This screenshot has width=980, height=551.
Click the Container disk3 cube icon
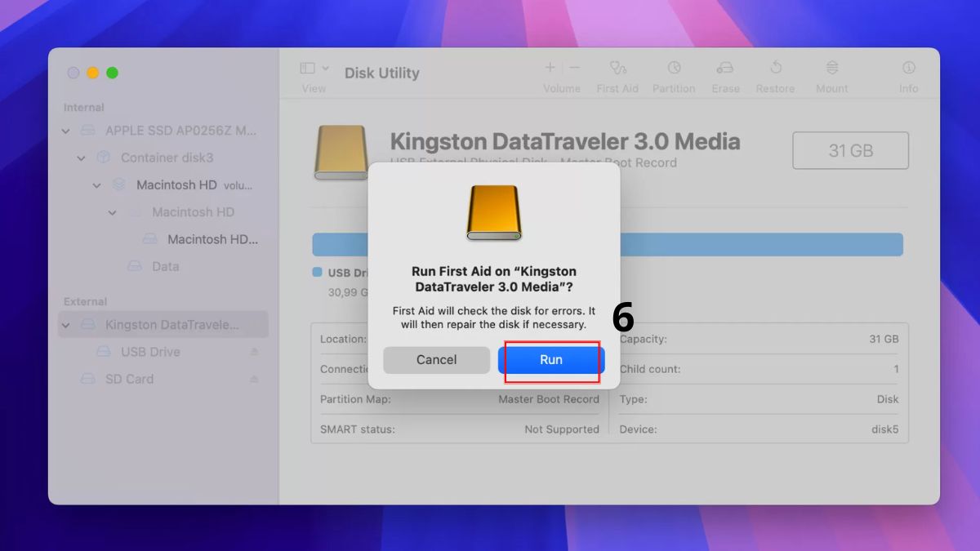(x=103, y=158)
